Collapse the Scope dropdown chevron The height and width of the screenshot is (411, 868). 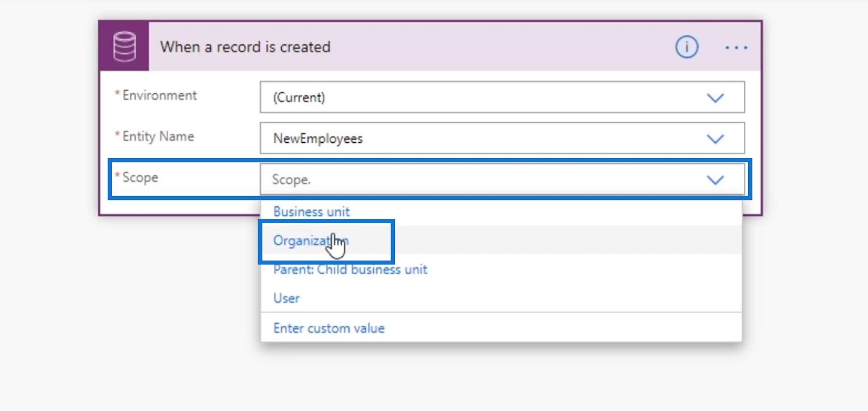715,180
